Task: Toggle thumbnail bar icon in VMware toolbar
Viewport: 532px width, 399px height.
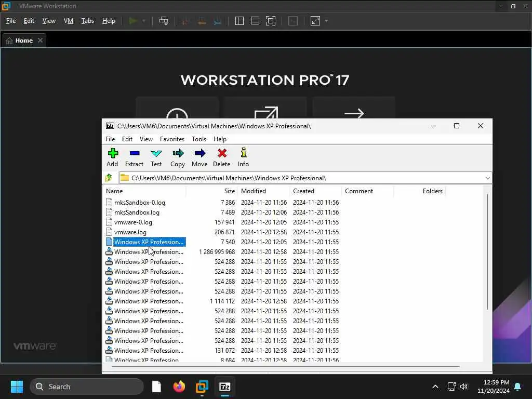Action: point(255,21)
